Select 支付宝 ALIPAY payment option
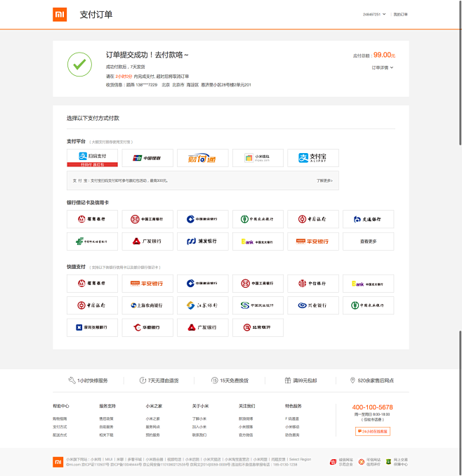Image resolution: width=462 pixels, height=476 pixels. click(x=313, y=158)
